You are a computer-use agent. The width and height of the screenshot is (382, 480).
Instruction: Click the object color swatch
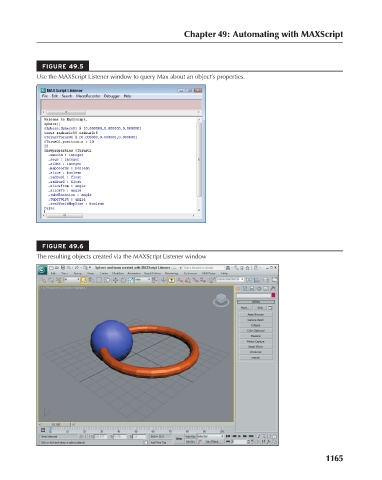tap(273, 295)
